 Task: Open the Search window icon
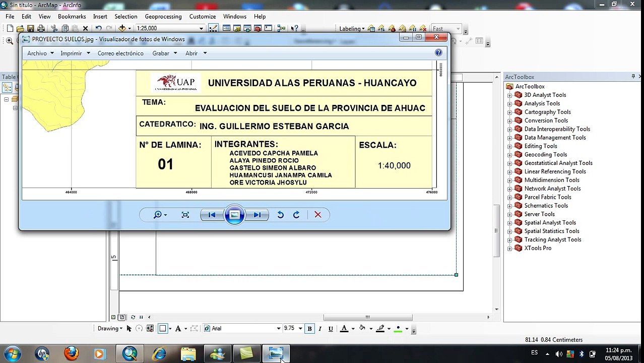pyautogui.click(x=247, y=28)
